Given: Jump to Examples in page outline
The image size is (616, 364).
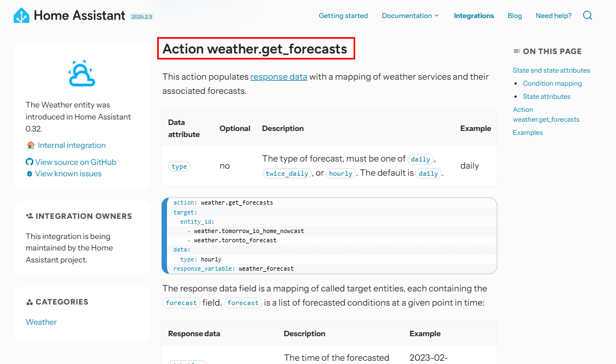Looking at the screenshot, I should point(528,133).
